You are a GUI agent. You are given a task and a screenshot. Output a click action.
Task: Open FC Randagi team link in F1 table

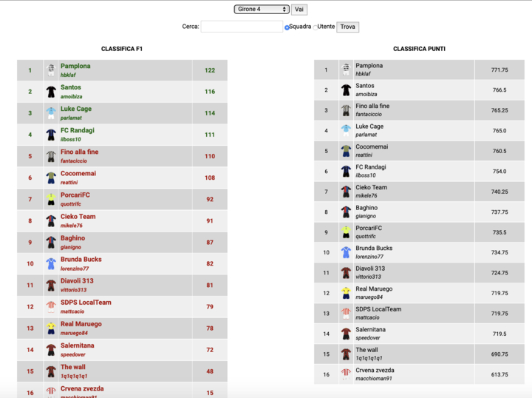click(77, 130)
